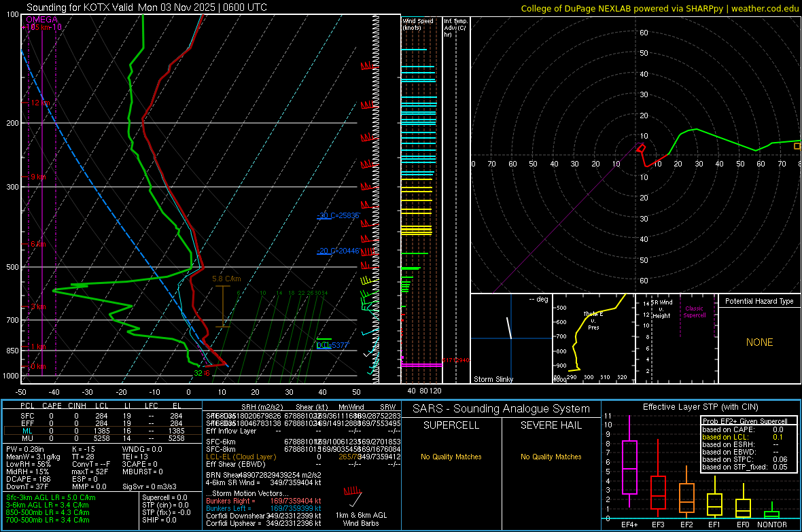The width and height of the screenshot is (802, 532).
Task: Click the 9 km height marker
Action: pos(38,177)
